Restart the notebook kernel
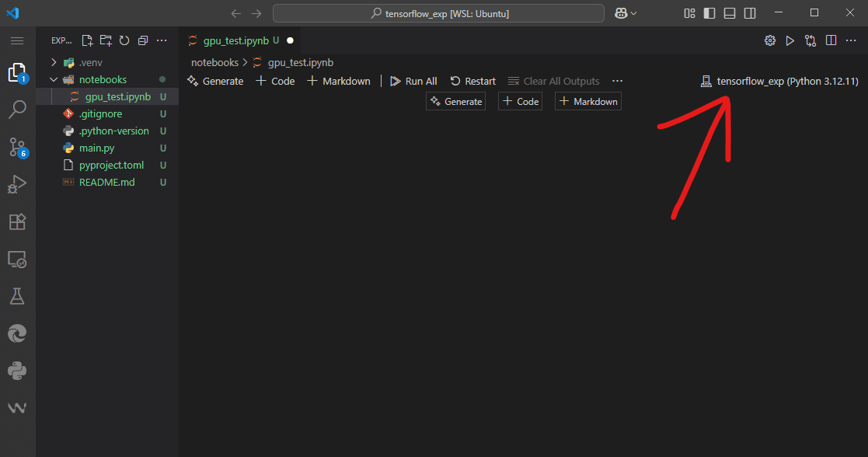The height and width of the screenshot is (457, 868). click(x=472, y=80)
